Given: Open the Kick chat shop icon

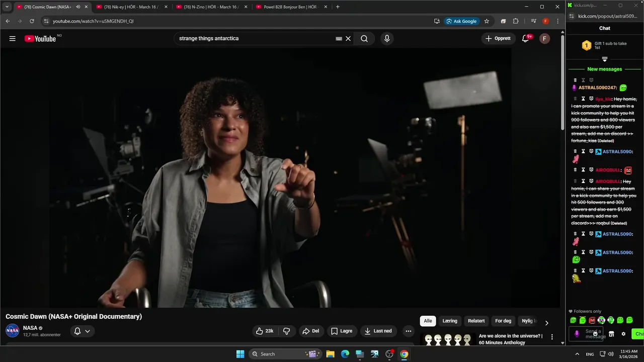Looking at the screenshot, I should (x=611, y=334).
